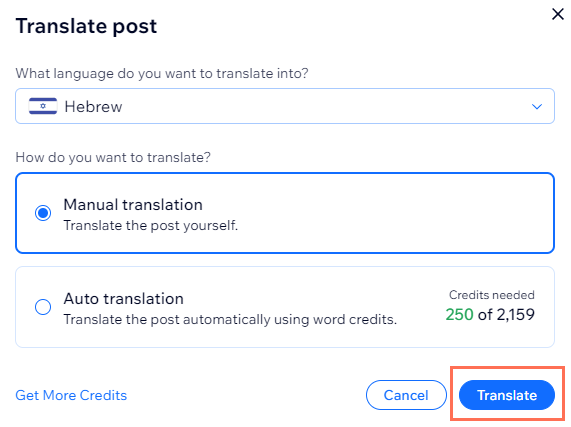Click the Auto translation heading text

pos(123,298)
